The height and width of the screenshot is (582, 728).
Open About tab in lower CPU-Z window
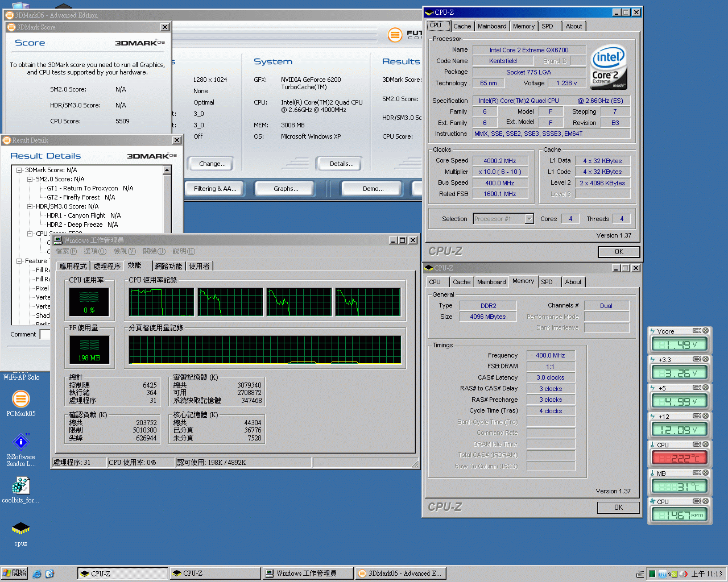(573, 282)
